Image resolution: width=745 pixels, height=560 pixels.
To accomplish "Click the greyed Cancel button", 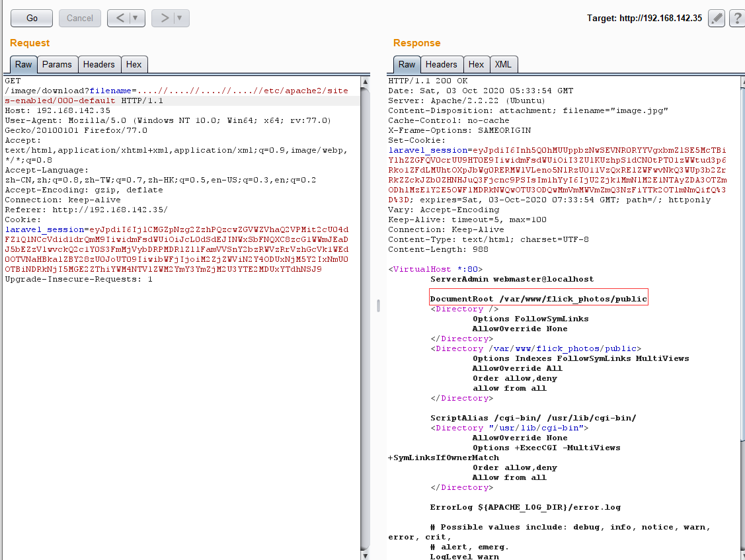I will tap(80, 18).
